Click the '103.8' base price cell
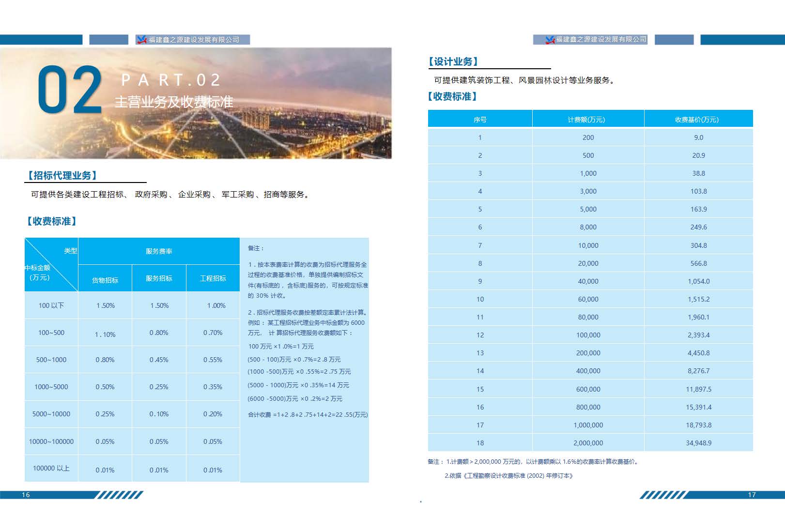 (698, 191)
